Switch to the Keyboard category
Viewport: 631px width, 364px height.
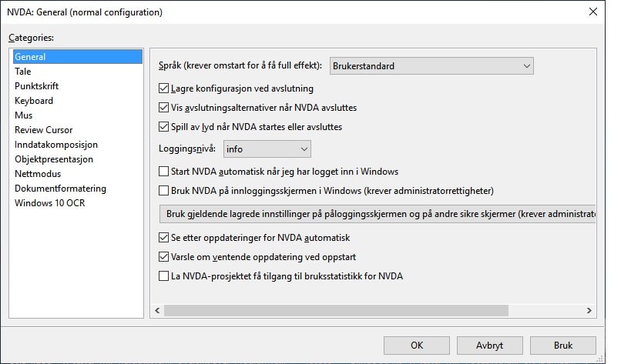pos(34,101)
